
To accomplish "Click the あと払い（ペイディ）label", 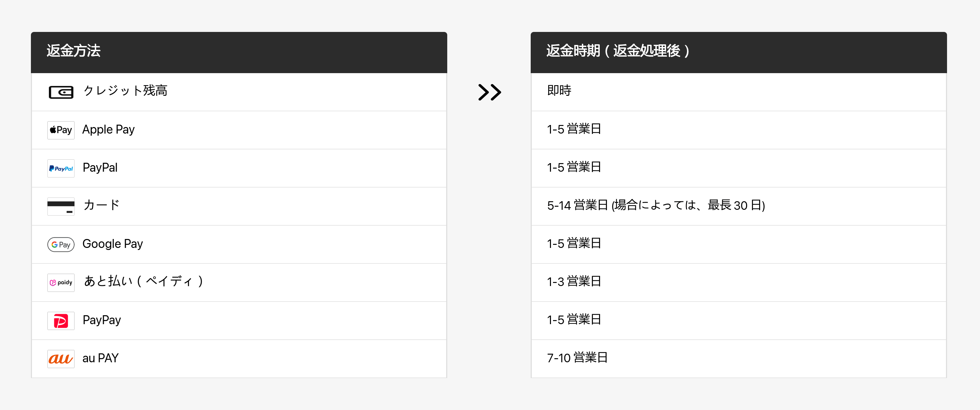I will [144, 282].
